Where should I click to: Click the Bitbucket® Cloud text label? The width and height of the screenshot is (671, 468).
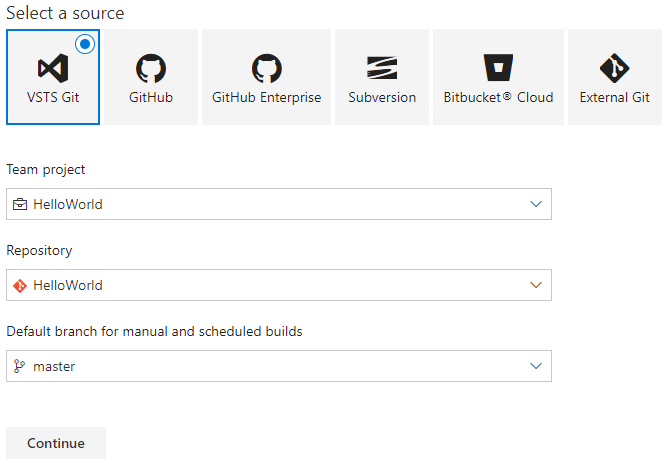point(498,98)
